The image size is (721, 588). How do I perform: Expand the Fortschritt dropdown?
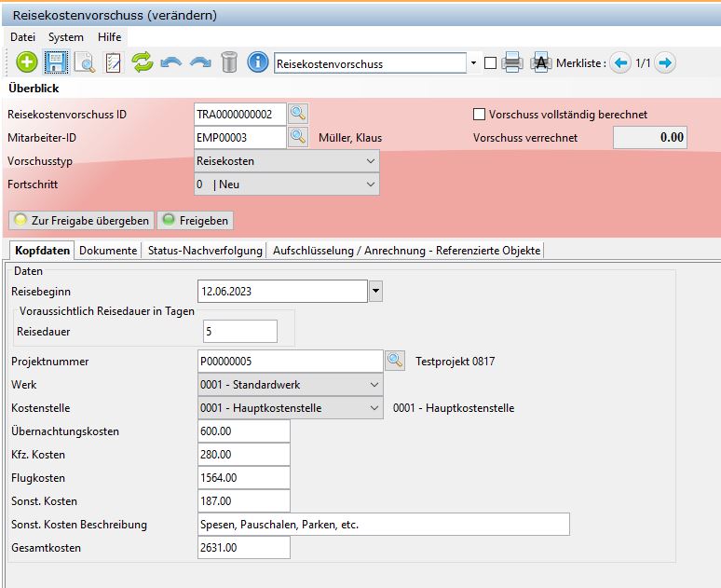pyautogui.click(x=372, y=185)
